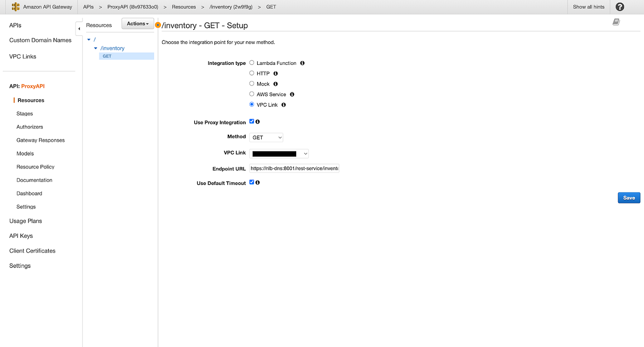Open Resource Policy in sidebar
Viewport: 644px width, 347px height.
coord(35,167)
